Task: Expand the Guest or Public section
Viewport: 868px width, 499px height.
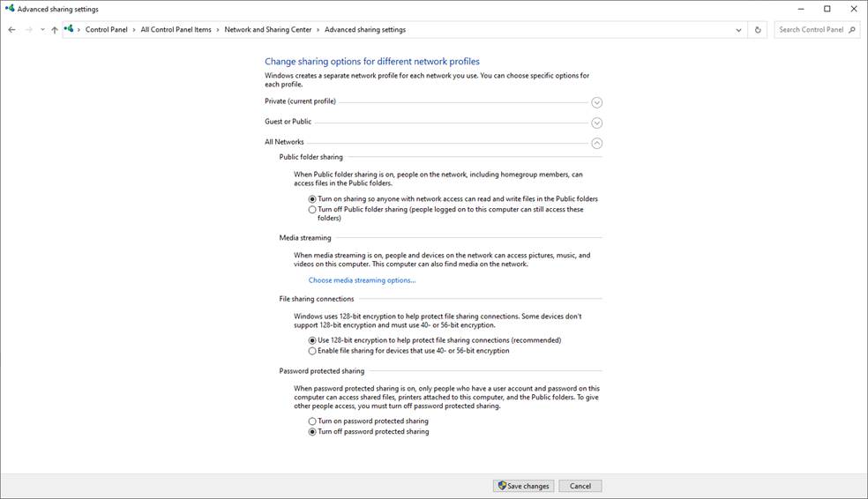Action: click(596, 123)
